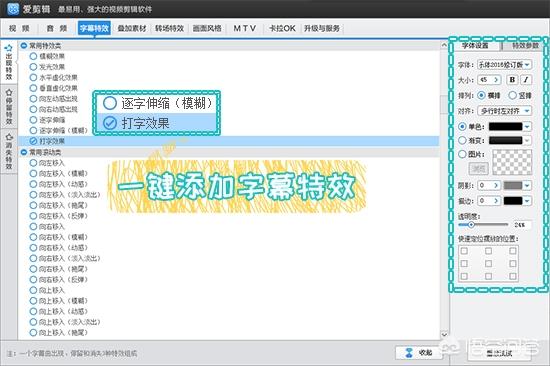Screen dimensions: 550x366
Task: Click the 透明度 transparency slider handle
Action: [x=471, y=225]
